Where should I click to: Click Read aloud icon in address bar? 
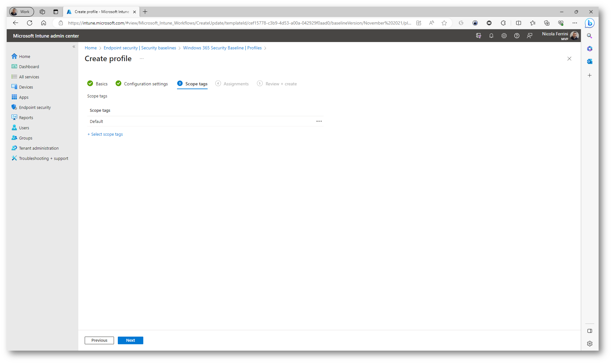(431, 23)
